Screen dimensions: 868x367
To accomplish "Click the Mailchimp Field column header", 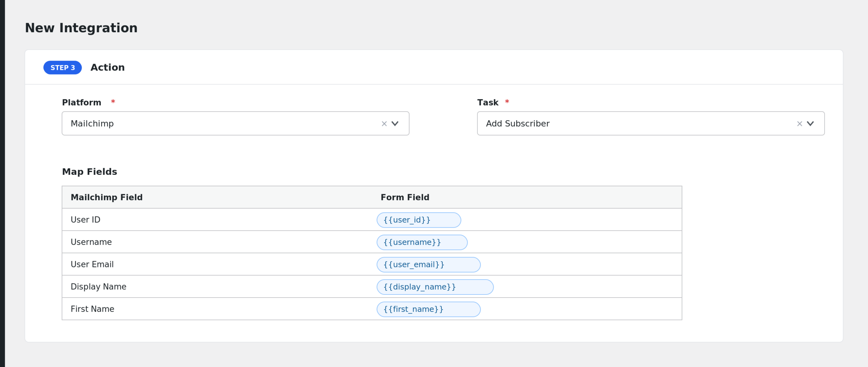I will 106,198.
